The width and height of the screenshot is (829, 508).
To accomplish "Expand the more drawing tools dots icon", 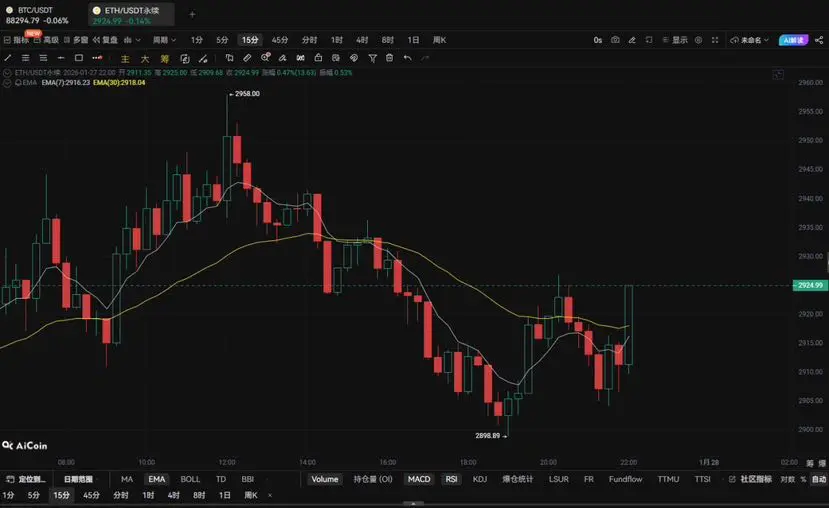I will click(97, 58).
